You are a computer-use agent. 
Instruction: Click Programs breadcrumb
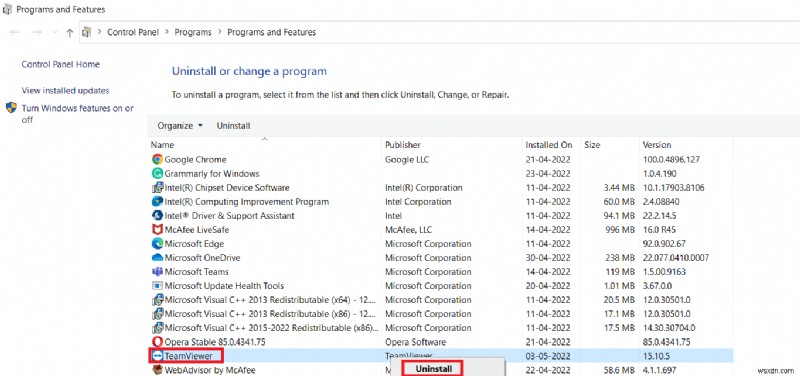click(x=193, y=32)
